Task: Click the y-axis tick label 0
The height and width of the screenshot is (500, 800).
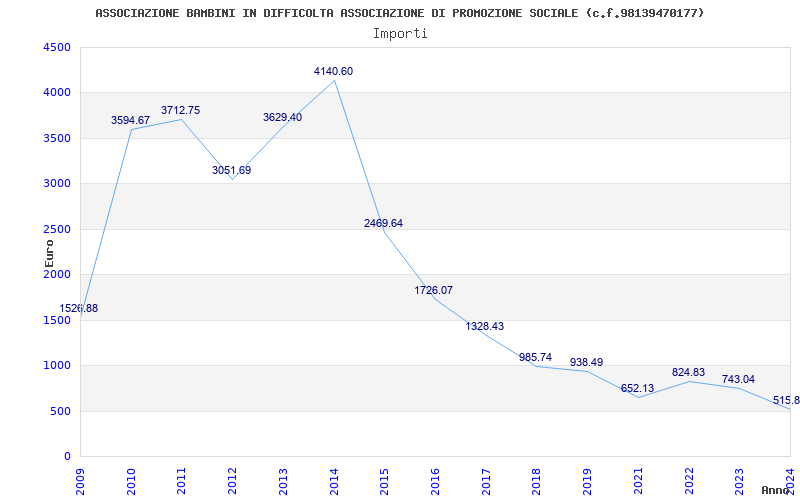Action: pyautogui.click(x=68, y=457)
